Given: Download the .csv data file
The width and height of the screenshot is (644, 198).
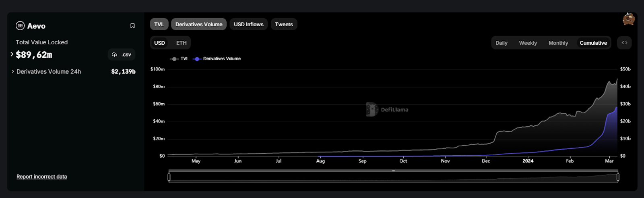Looking at the screenshot, I should (122, 55).
